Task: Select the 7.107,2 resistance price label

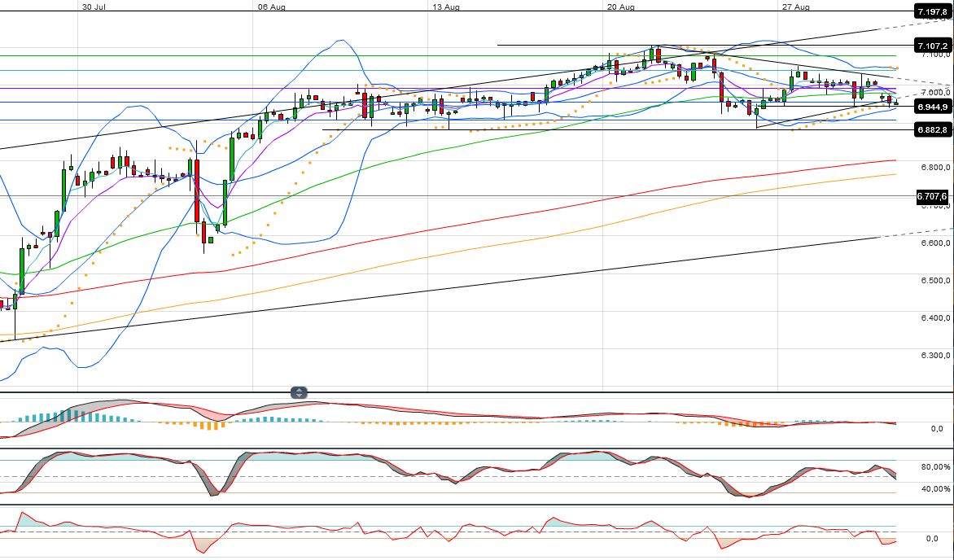Action: [933, 46]
